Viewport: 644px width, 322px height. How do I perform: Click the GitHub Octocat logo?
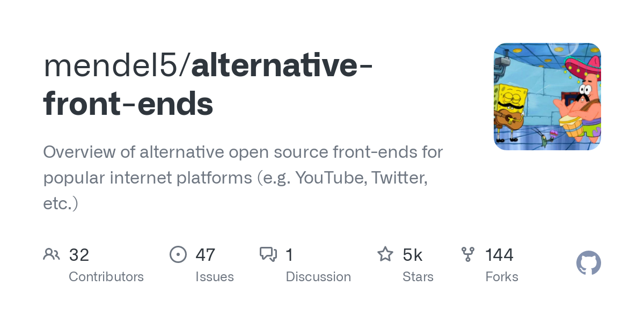(589, 263)
